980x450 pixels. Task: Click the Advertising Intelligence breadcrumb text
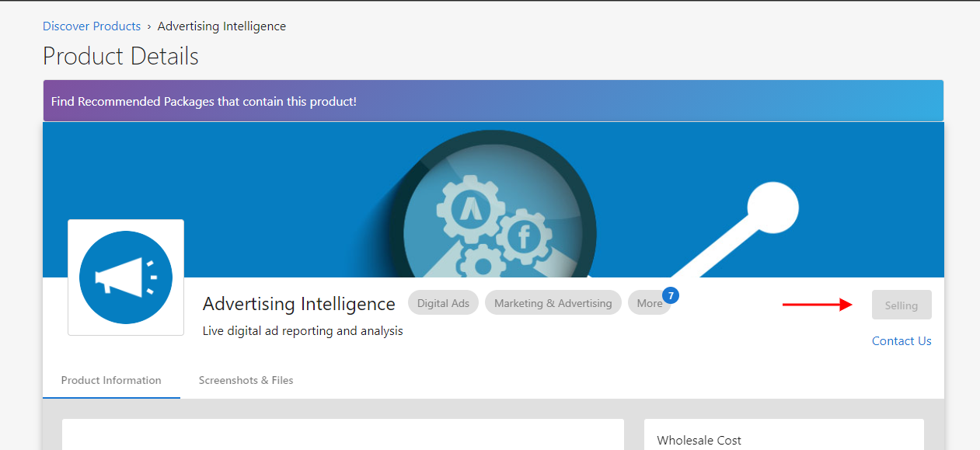[x=221, y=26]
